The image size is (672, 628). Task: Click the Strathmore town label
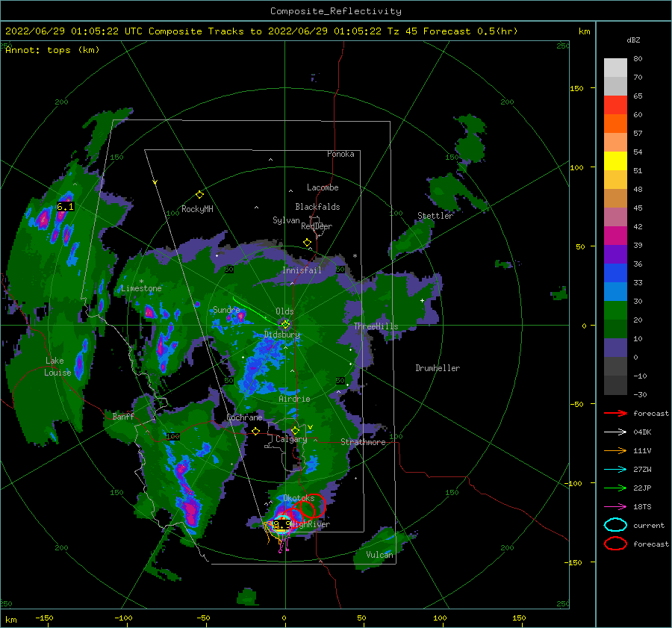click(x=363, y=442)
